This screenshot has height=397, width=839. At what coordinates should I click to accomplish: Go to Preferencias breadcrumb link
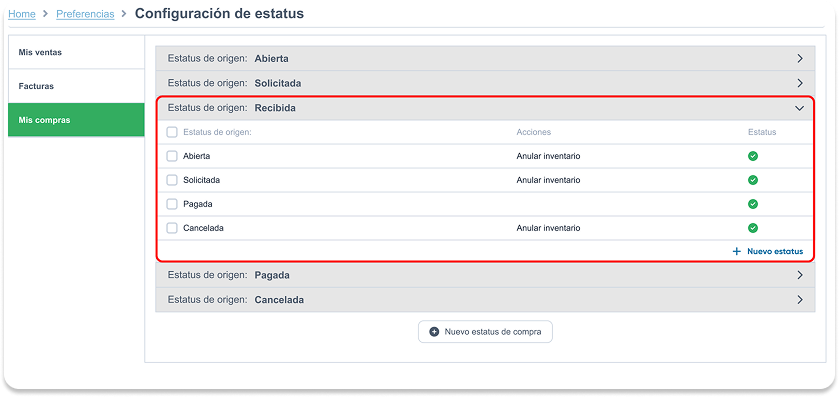click(x=85, y=14)
